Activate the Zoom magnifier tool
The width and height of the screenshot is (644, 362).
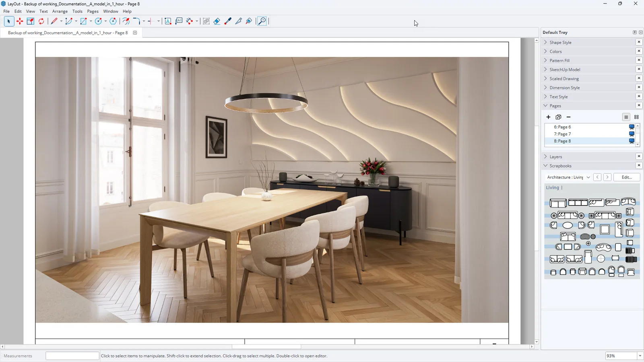(x=262, y=21)
